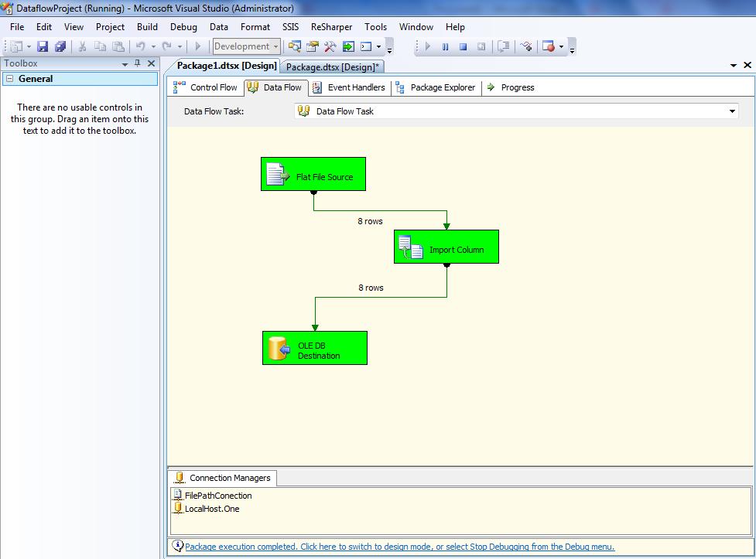Image resolution: width=756 pixels, height=559 pixels.
Task: Click the LocalHost.One connection manager
Action: (x=211, y=509)
